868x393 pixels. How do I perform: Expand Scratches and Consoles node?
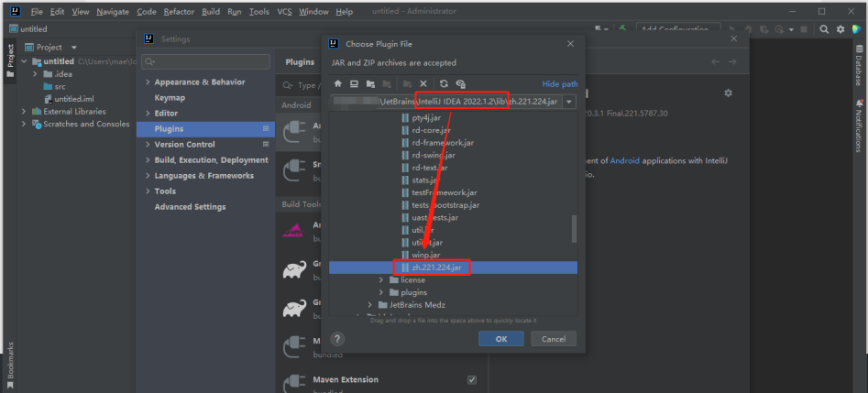[24, 124]
